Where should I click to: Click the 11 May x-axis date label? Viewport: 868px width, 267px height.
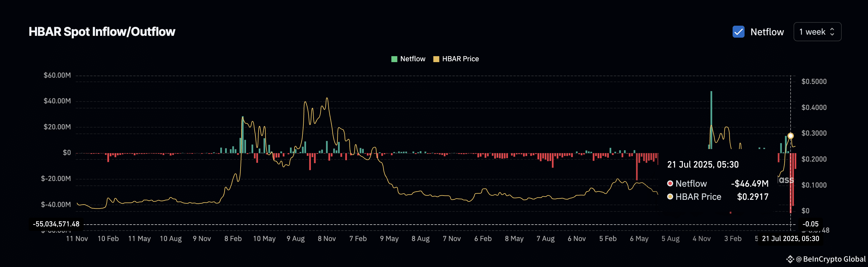tap(139, 239)
